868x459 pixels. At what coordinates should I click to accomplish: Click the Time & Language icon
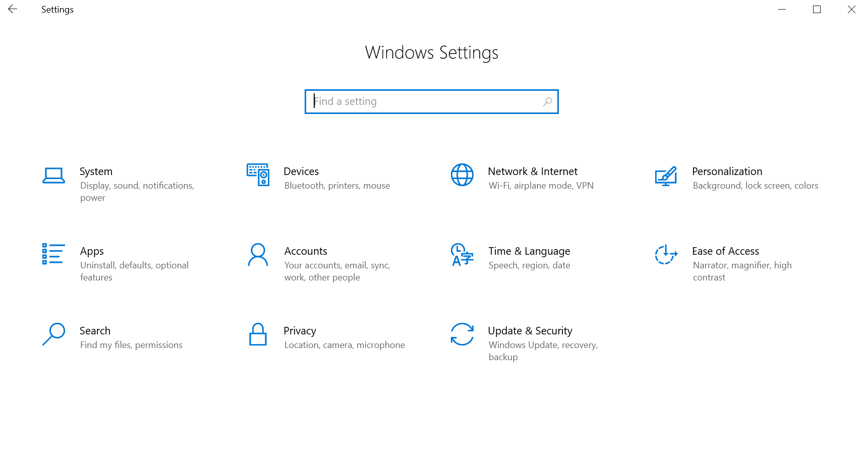coord(462,255)
